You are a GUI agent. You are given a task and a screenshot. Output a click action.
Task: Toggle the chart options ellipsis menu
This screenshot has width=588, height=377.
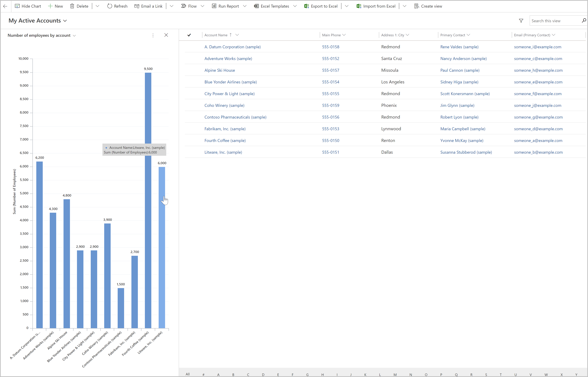(x=153, y=35)
